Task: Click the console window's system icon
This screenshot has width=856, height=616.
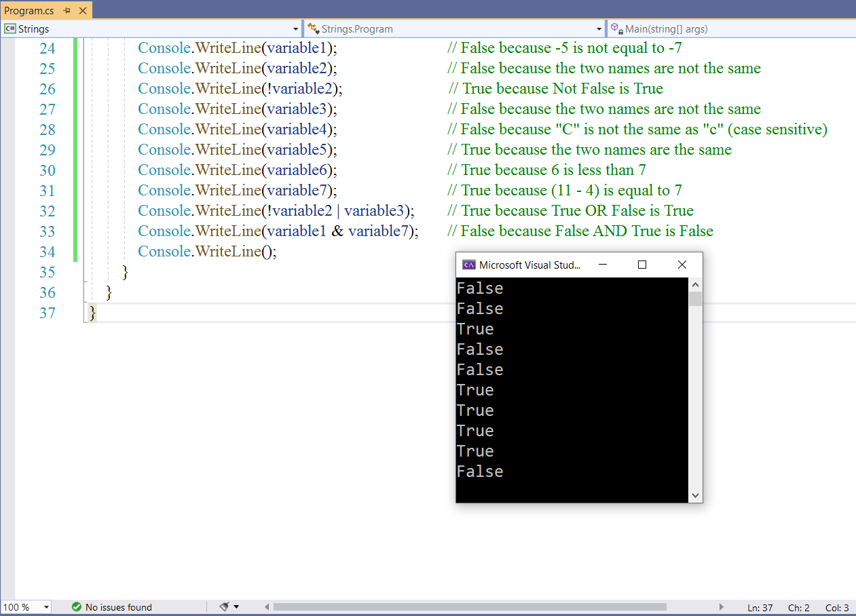Action: coord(468,265)
